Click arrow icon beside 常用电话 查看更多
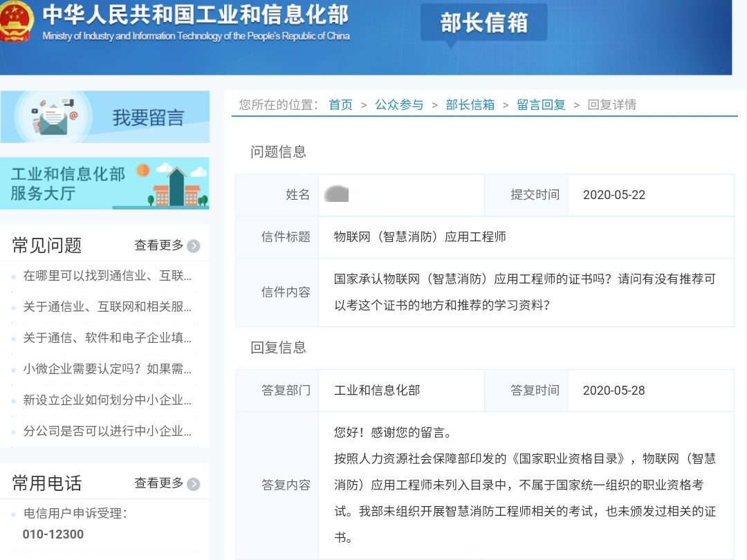The height and width of the screenshot is (560, 747). tap(194, 484)
